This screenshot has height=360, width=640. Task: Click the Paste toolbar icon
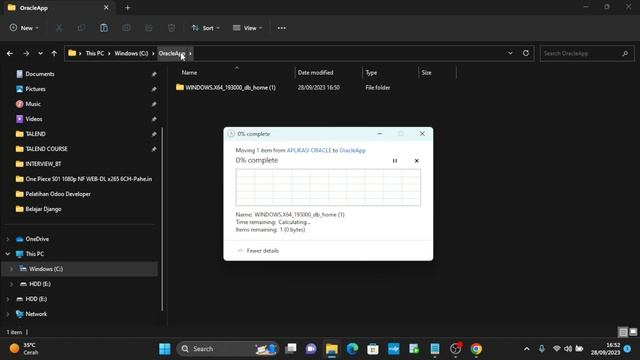(x=104, y=28)
